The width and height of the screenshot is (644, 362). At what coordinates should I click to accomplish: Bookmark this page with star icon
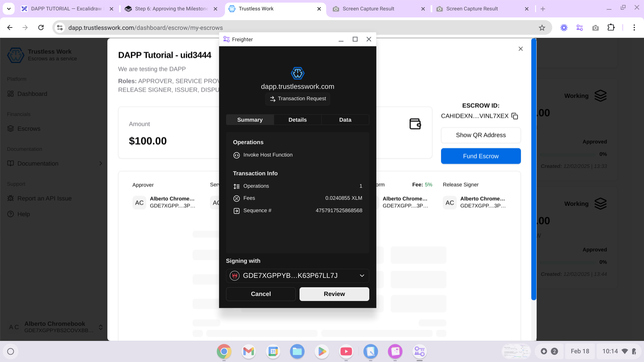point(542,28)
